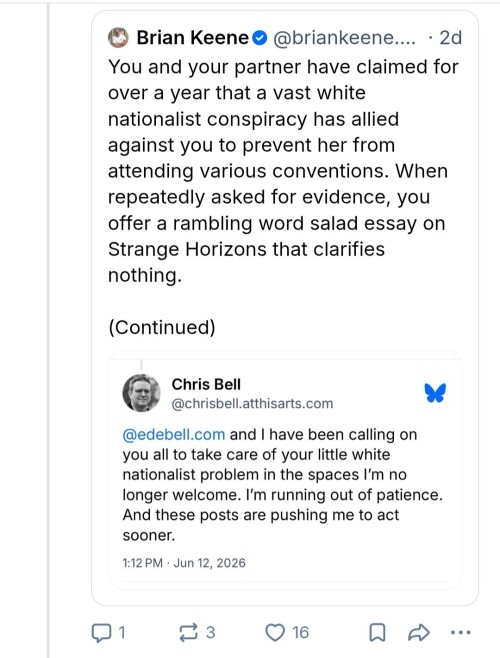
Task: Share the post via the arrow icon
Action: click(x=419, y=632)
